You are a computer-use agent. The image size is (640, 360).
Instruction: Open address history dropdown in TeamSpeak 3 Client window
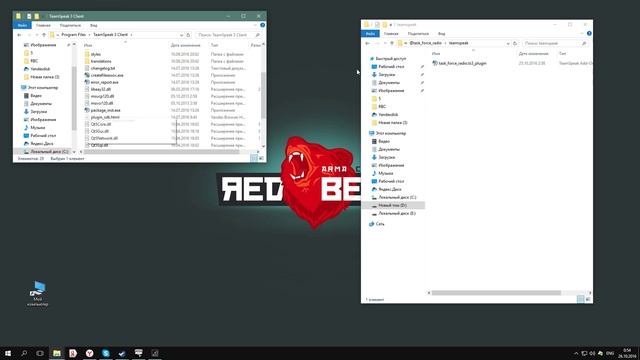181,35
